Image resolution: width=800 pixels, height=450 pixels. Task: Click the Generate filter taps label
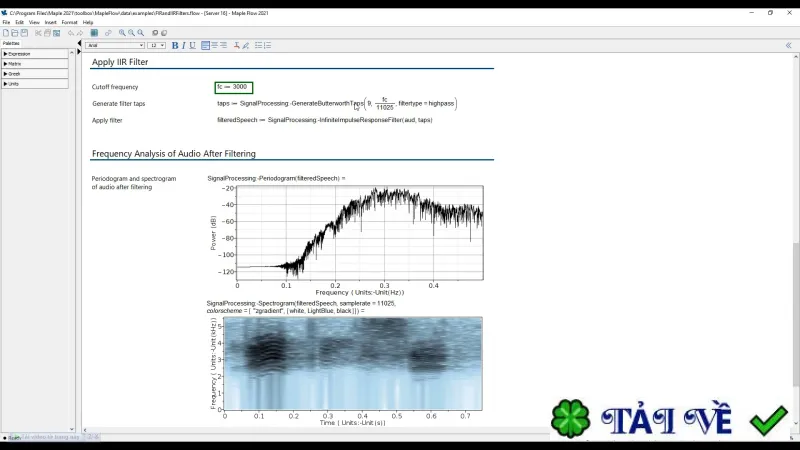point(118,104)
